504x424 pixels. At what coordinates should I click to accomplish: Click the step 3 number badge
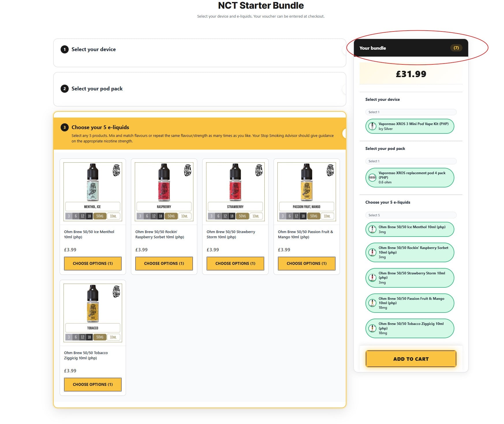(64, 127)
